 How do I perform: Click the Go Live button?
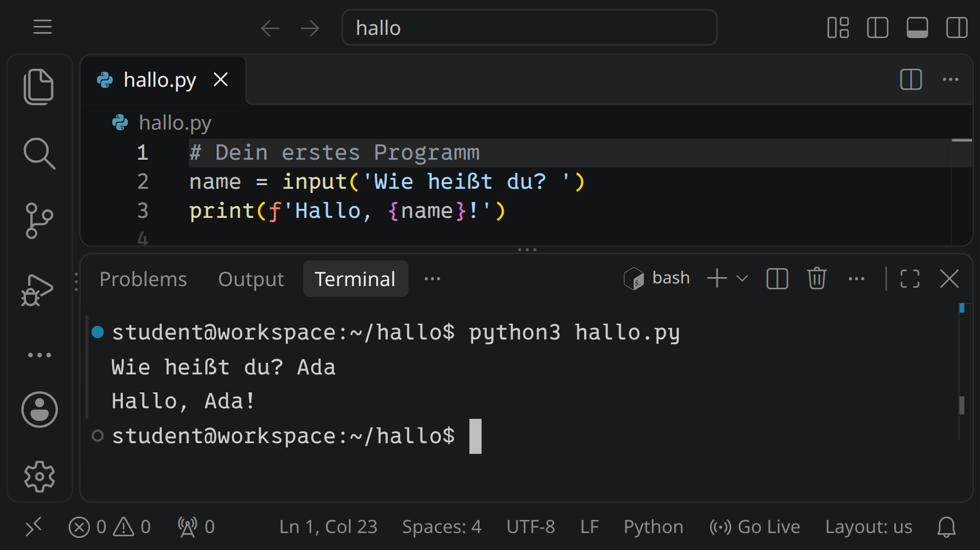pyautogui.click(x=755, y=527)
